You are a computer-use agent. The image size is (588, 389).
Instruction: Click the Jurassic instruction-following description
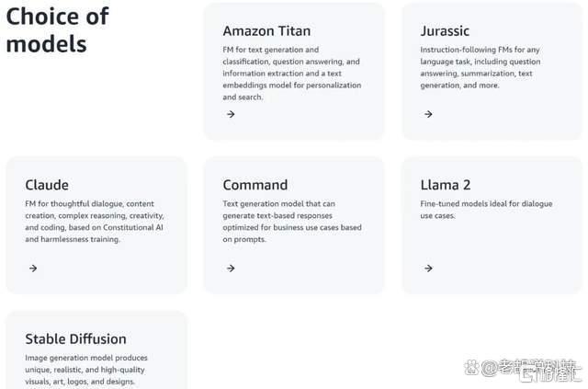click(x=481, y=67)
